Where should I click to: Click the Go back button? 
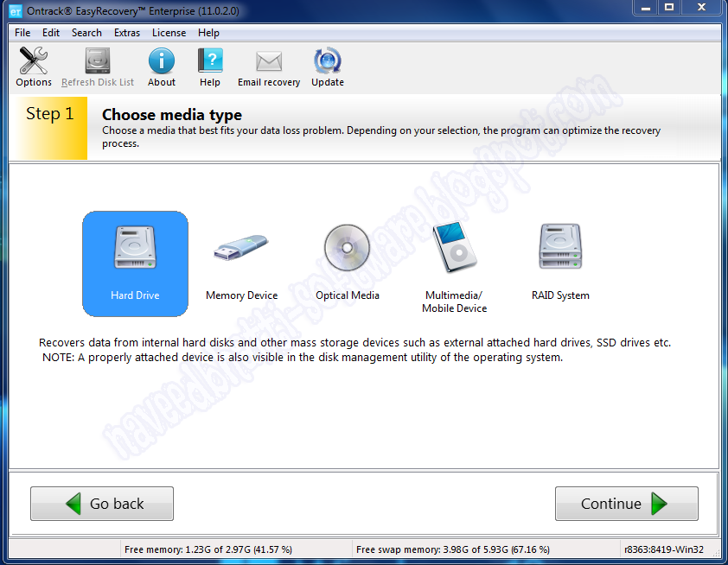tap(102, 504)
